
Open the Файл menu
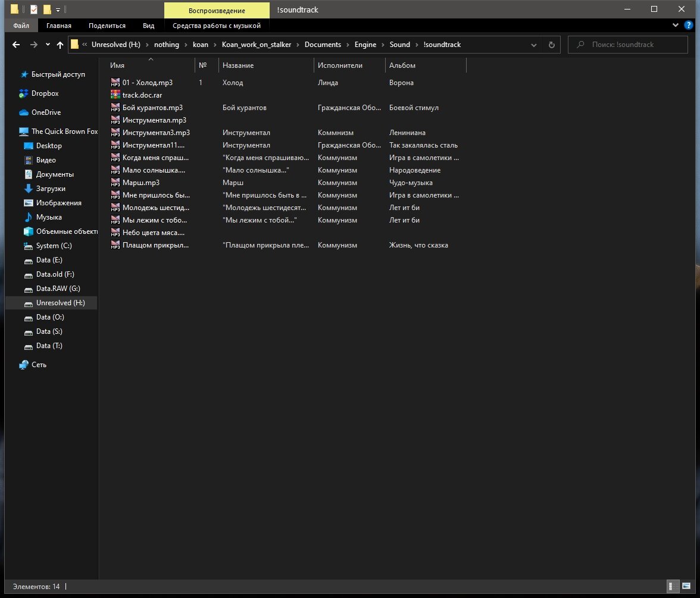(x=21, y=26)
